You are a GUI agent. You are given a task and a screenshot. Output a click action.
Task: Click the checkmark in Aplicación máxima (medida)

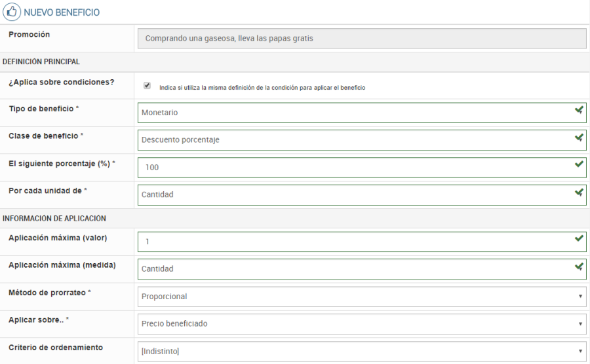pos(578,266)
